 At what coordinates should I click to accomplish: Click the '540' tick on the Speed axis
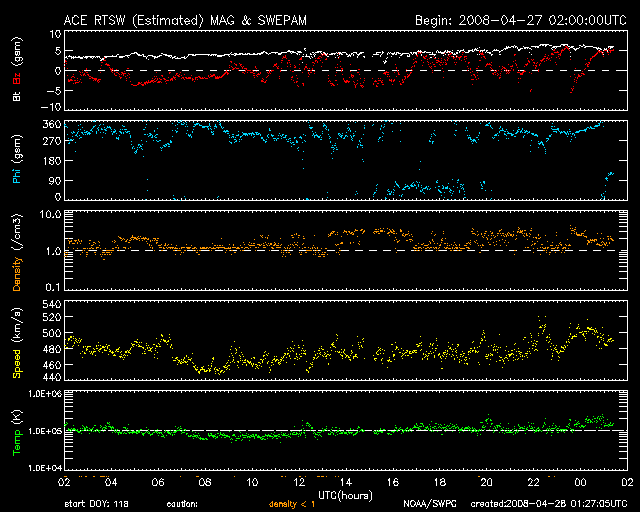52,305
